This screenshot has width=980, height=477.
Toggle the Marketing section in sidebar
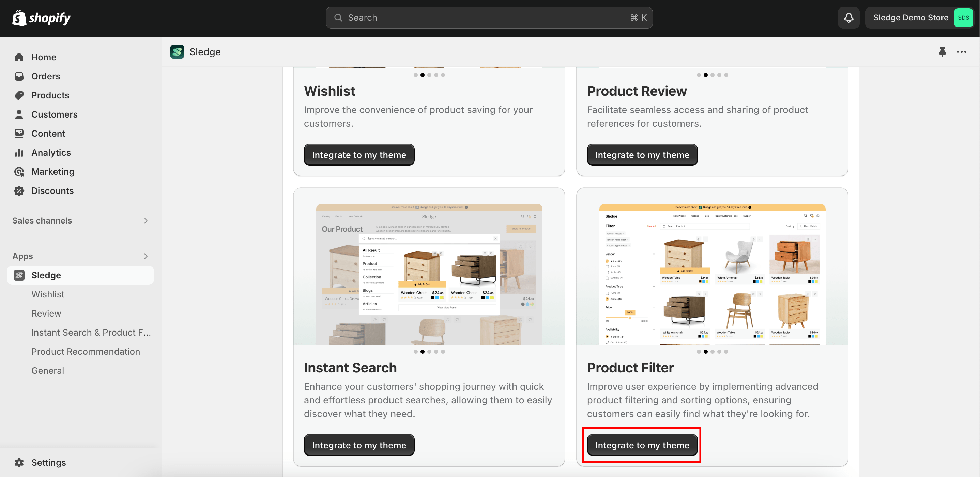click(x=52, y=171)
